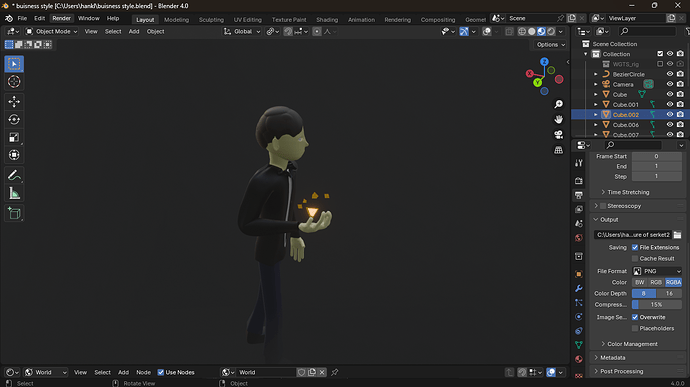
Task: Switch to wireframe viewport shading
Action: [522, 31]
